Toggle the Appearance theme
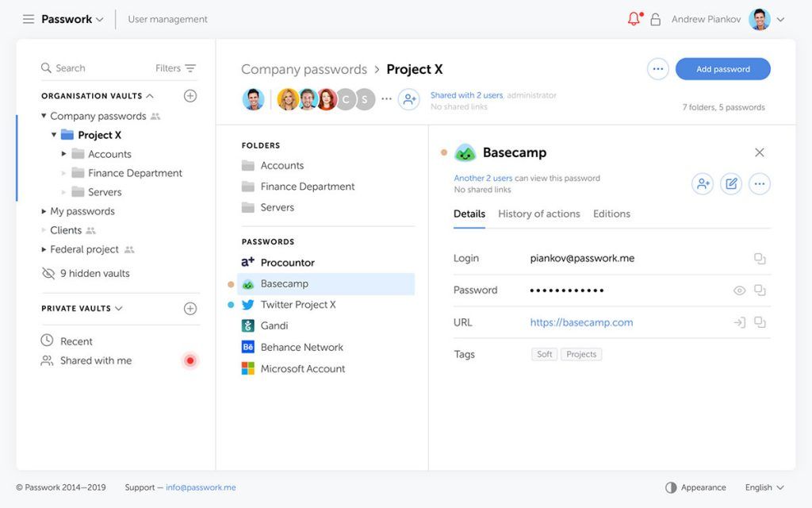Image resolution: width=812 pixels, height=508 pixels. pos(695,487)
